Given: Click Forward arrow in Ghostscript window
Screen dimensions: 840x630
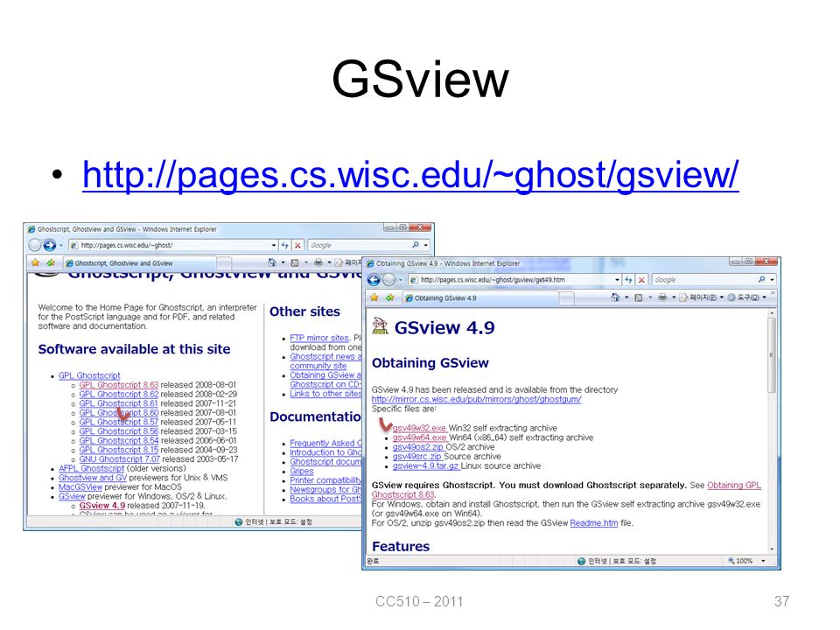Looking at the screenshot, I should tap(49, 245).
